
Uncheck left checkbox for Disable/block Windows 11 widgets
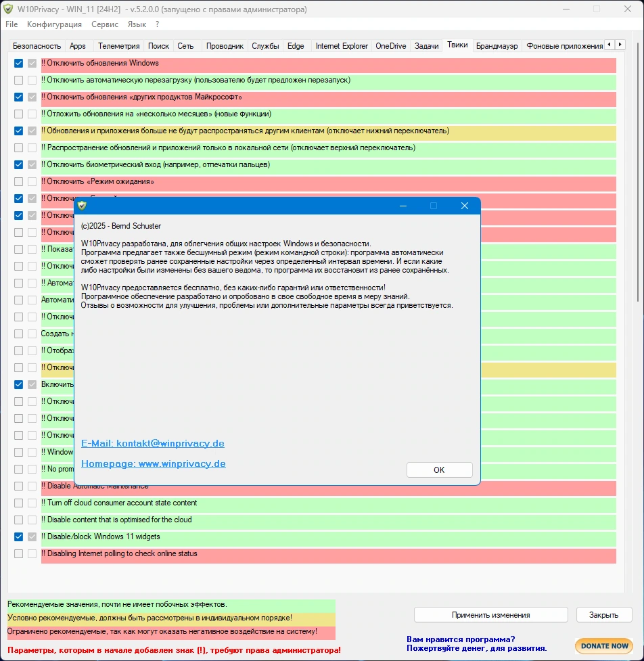pos(18,537)
